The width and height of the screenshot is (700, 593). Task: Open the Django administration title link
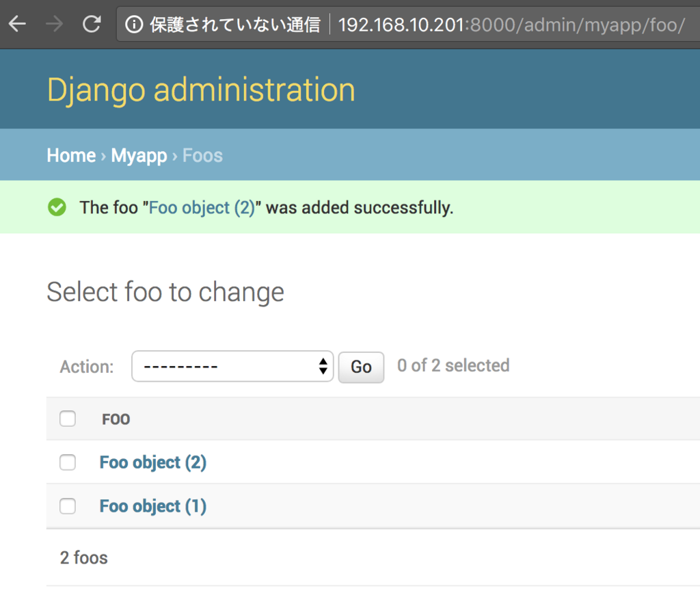201,90
